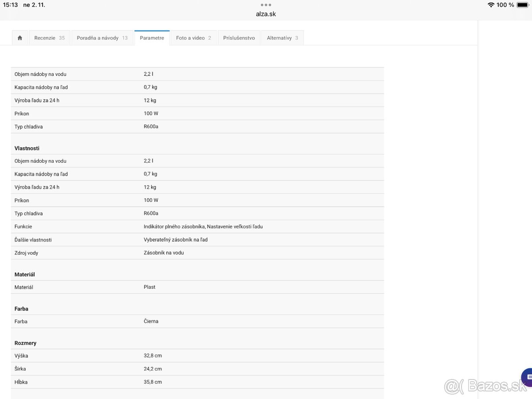Tap the Wi-Fi status icon
The image size is (532, 399).
point(491,5)
